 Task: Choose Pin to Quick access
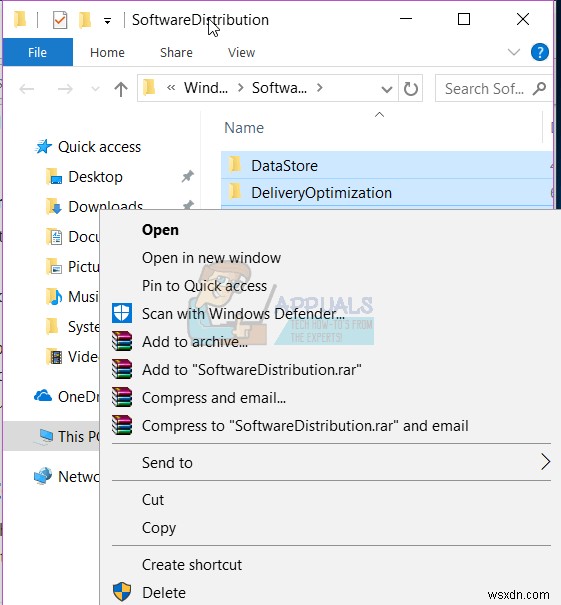[x=204, y=286]
